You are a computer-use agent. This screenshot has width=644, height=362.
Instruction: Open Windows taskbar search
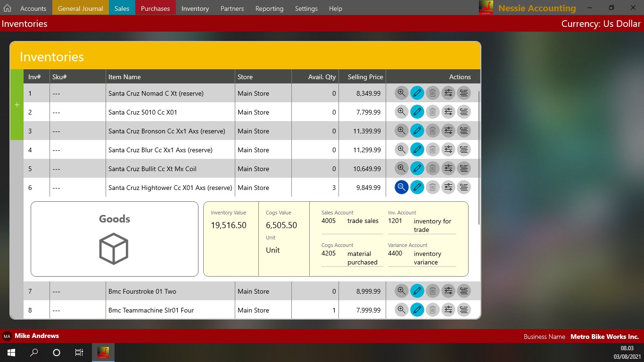34,353
